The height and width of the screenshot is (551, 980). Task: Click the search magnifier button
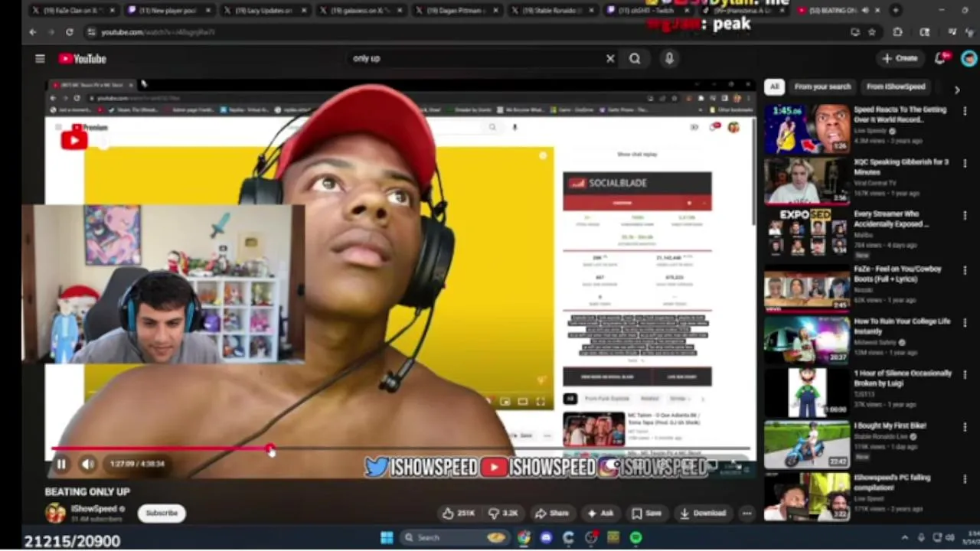635,58
